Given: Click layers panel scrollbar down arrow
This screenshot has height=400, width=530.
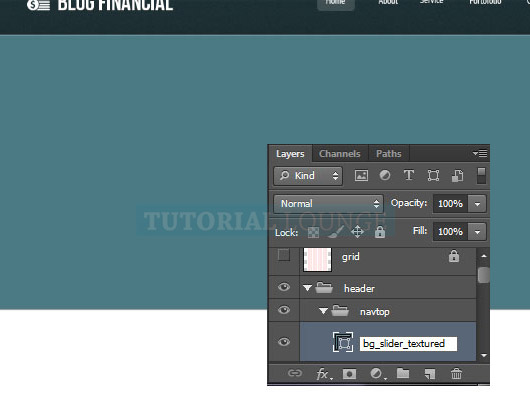Looking at the screenshot, I should coord(484,355).
